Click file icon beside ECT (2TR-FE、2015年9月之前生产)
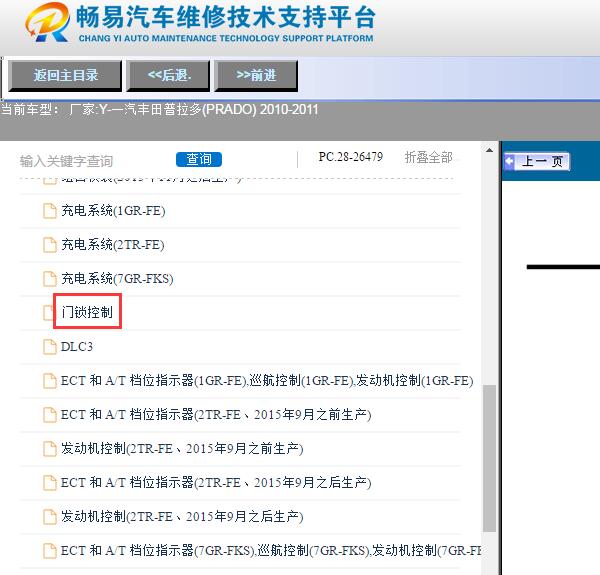 (x=50, y=415)
